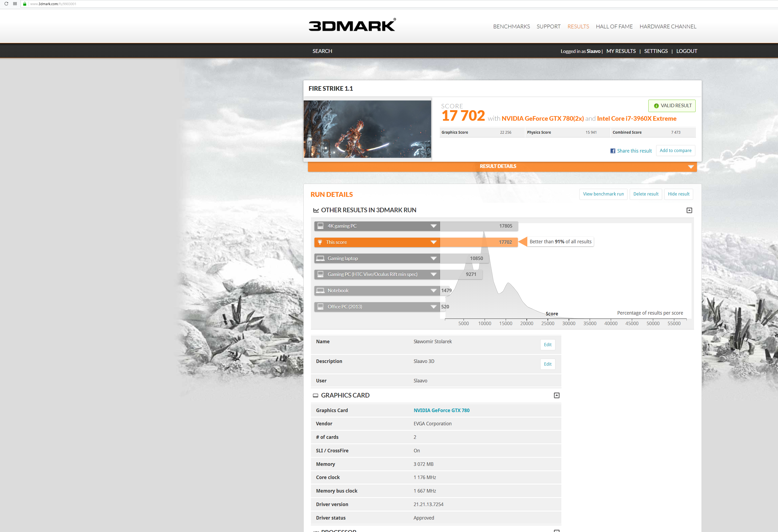Click the Fire Strike benchmark thumbnail

click(x=367, y=129)
